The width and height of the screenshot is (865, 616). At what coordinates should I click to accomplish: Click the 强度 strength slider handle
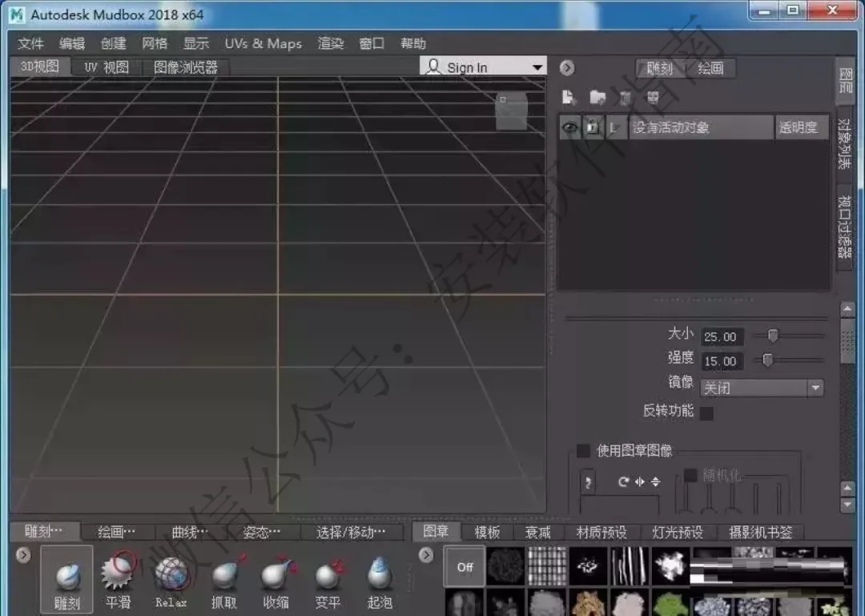click(767, 360)
